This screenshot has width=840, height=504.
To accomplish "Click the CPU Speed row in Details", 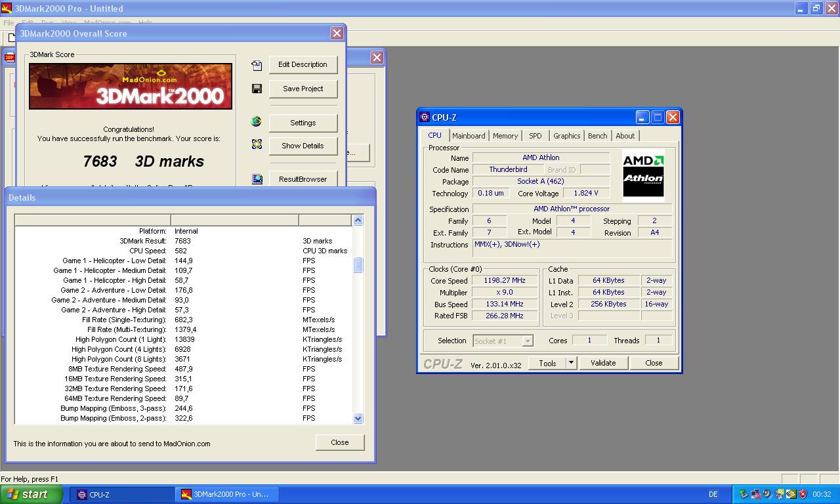I will click(183, 251).
